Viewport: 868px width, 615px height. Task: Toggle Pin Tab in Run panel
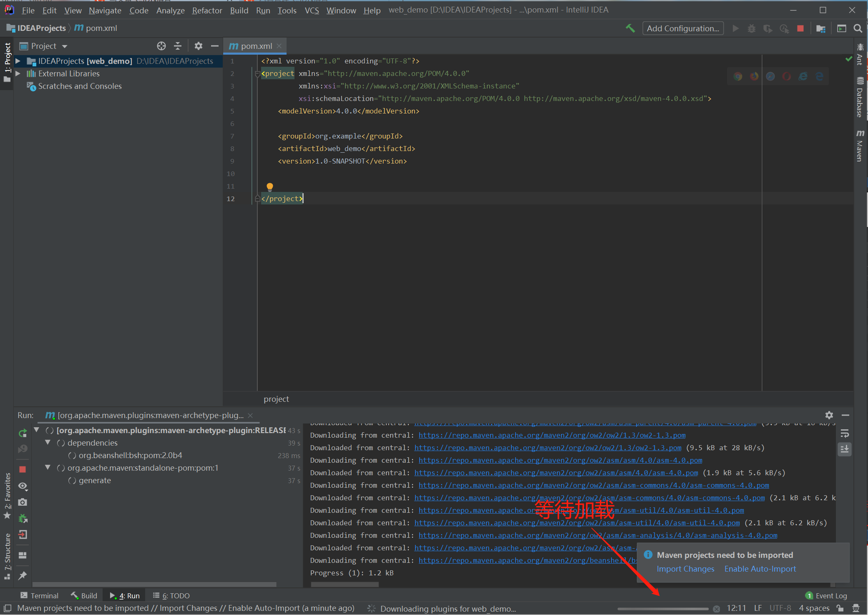23,576
